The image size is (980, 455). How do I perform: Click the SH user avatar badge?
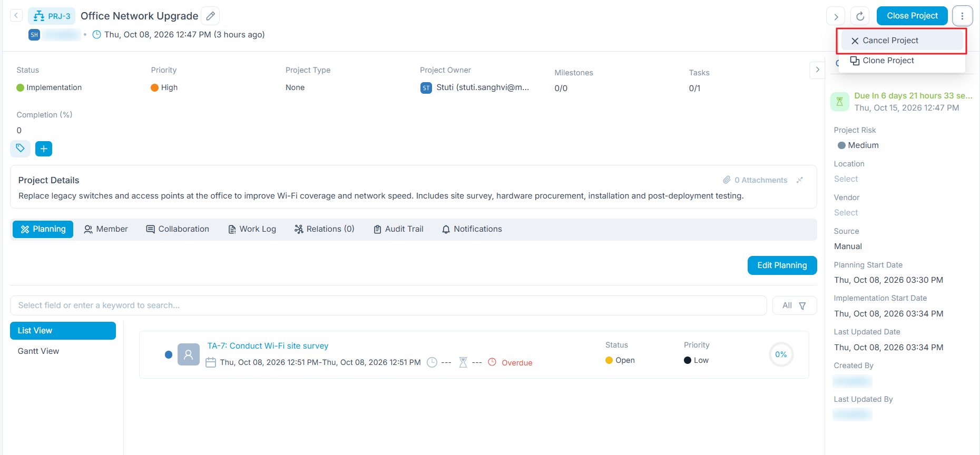(x=34, y=35)
